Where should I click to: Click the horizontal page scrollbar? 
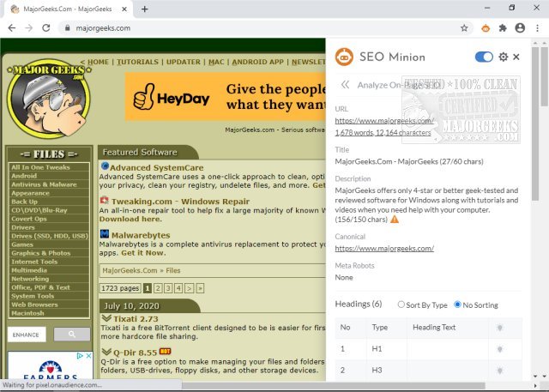click(333, 386)
